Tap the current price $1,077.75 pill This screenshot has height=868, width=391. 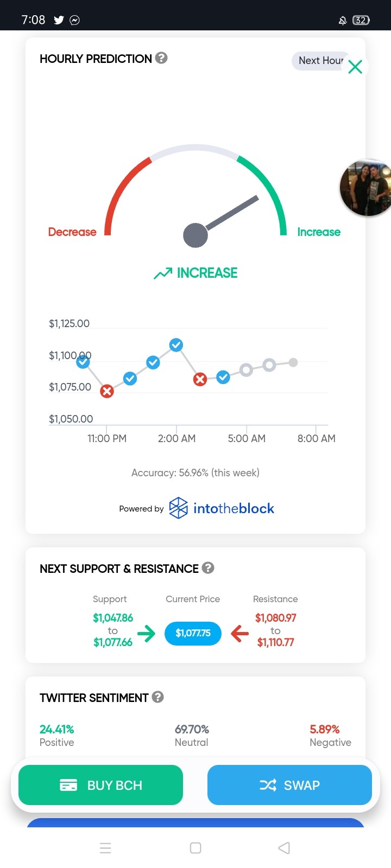click(193, 633)
